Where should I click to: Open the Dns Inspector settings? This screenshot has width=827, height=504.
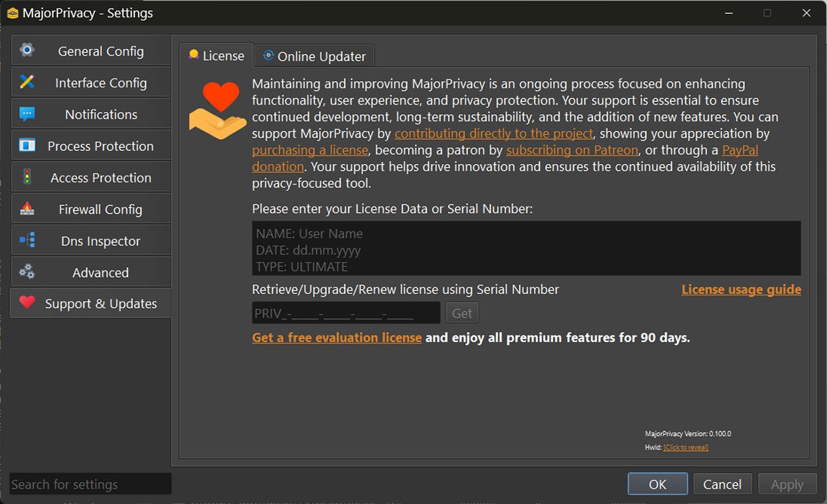tap(91, 241)
